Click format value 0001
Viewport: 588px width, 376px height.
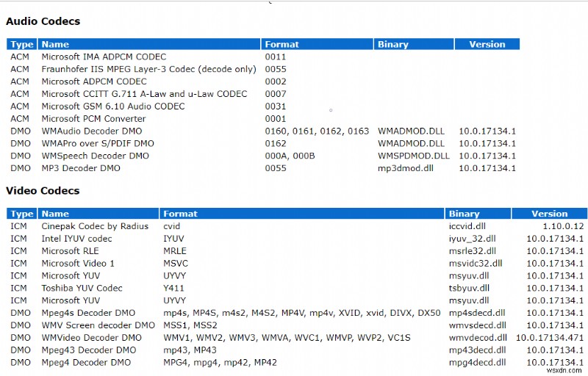pyautogui.click(x=275, y=119)
